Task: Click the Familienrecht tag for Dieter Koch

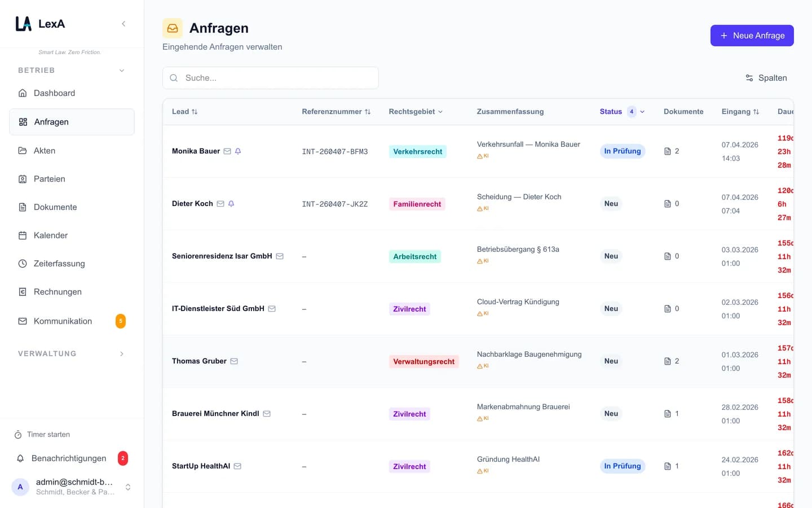Action: coord(417,204)
